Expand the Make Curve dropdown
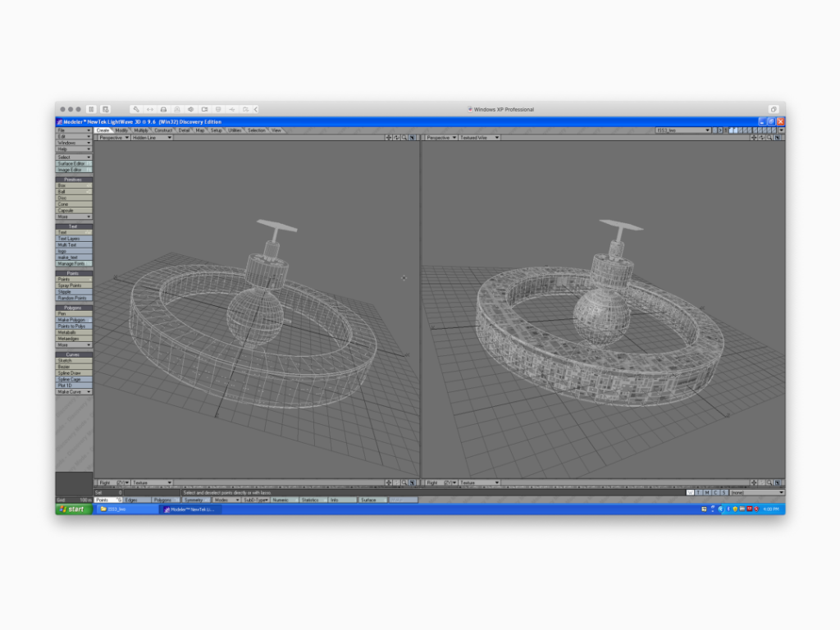Screen dimensions: 840x630 tap(74, 392)
